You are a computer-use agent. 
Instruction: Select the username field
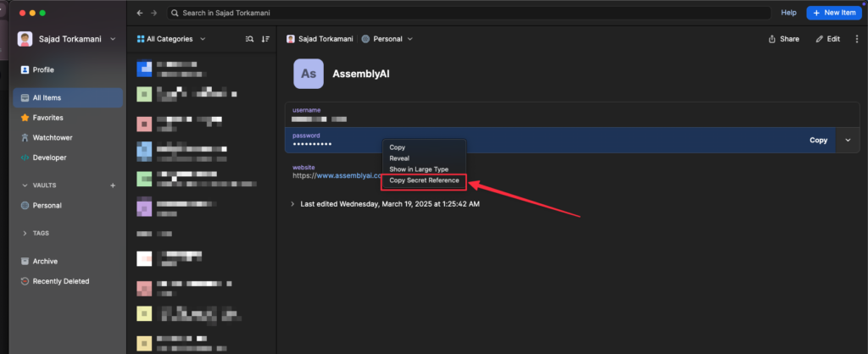[x=572, y=114]
